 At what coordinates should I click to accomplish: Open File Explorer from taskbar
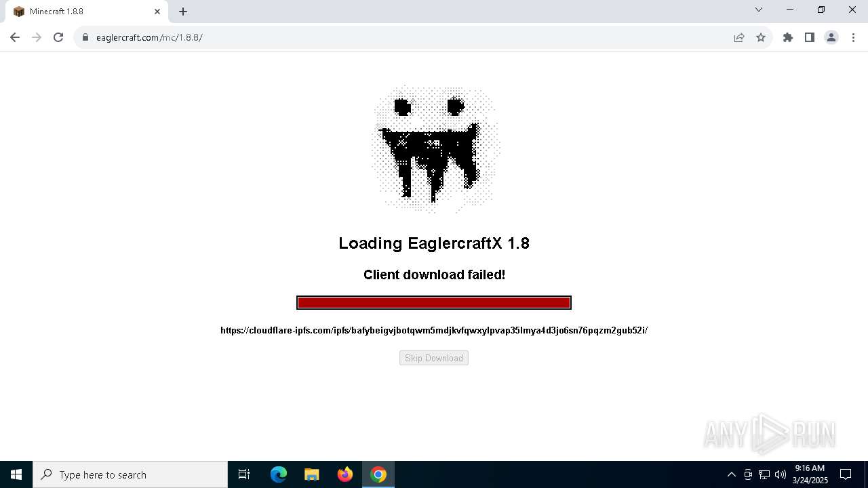pos(311,474)
